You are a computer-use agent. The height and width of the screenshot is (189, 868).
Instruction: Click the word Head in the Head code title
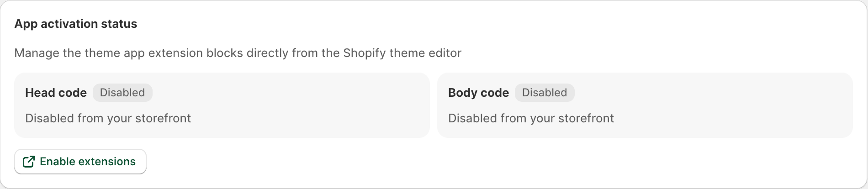click(40, 93)
